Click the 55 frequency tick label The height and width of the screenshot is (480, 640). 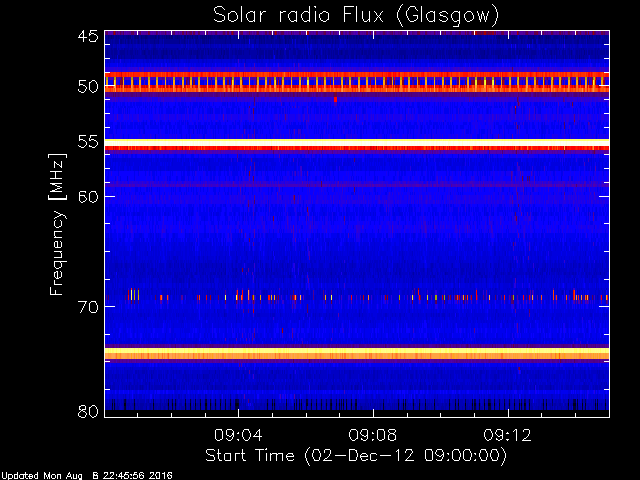pyautogui.click(x=88, y=142)
